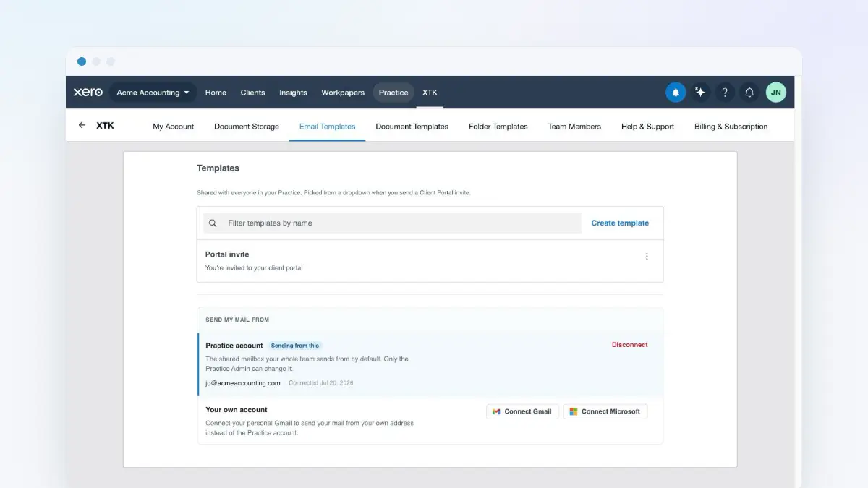Click You're invited to your client portal
The image size is (868, 488).
(254, 268)
